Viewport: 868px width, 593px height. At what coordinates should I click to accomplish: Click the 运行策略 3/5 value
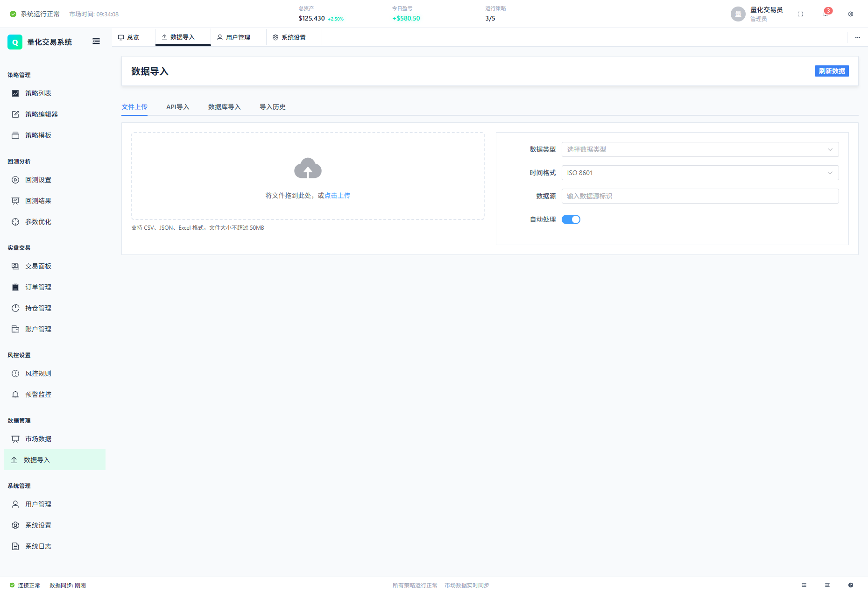490,18
